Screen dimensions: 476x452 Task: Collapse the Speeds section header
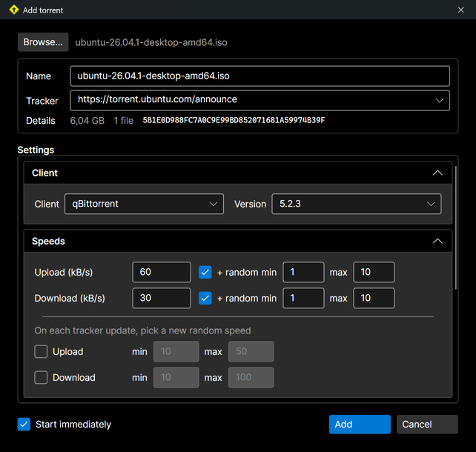coord(238,241)
